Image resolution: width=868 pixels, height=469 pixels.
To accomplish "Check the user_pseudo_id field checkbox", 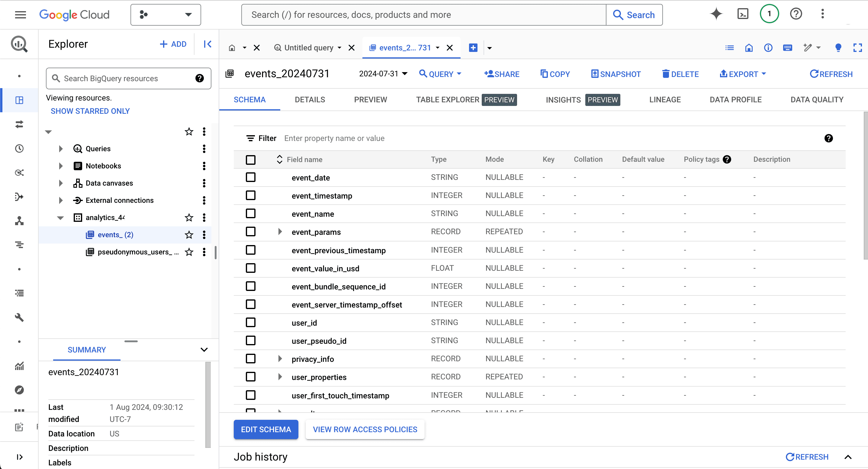I will (251, 341).
